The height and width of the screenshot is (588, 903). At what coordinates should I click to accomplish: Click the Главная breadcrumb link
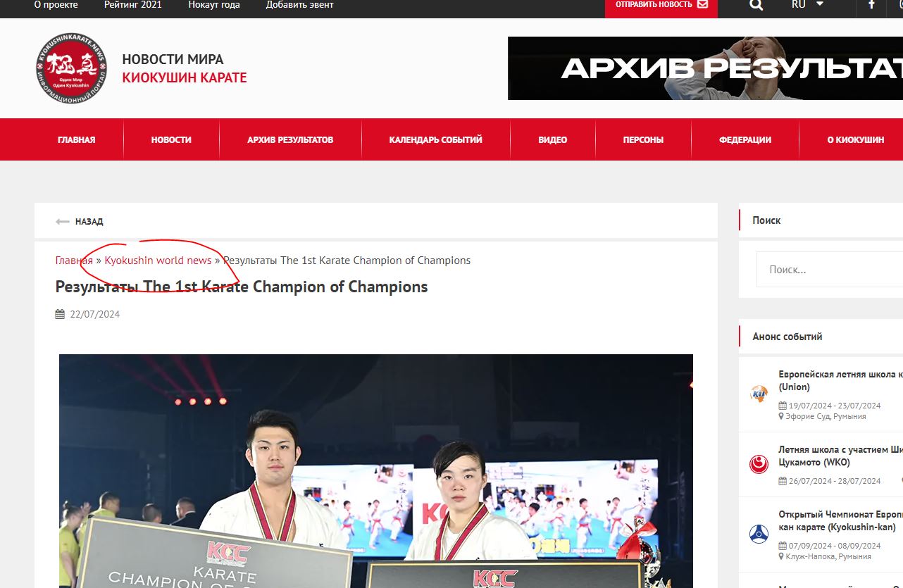point(74,260)
